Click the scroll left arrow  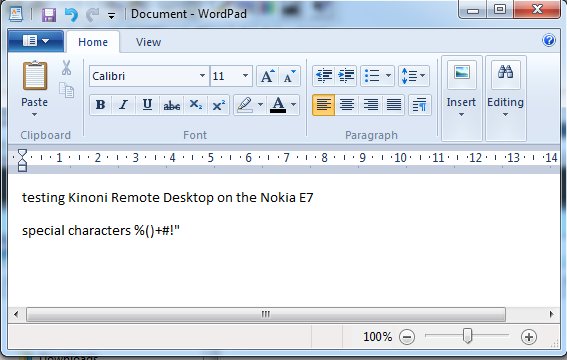(16, 314)
